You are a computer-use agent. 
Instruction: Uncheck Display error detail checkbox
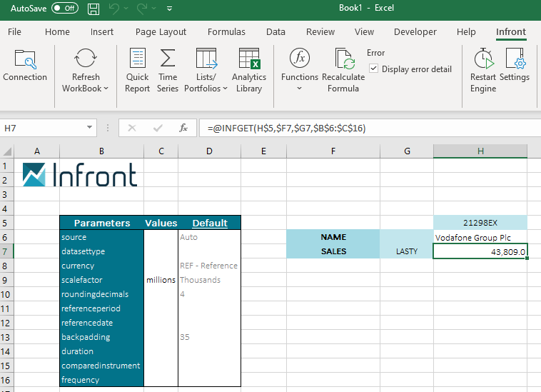point(374,69)
